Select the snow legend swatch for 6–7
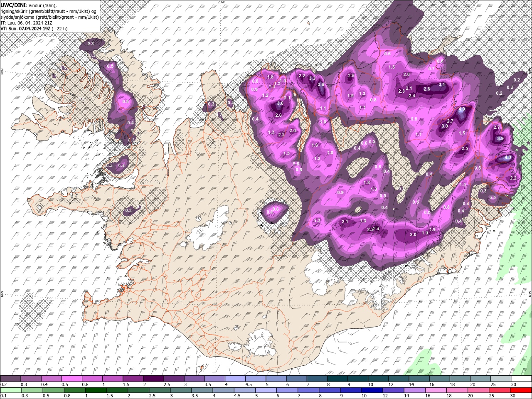532x399 pixels. [296, 379]
